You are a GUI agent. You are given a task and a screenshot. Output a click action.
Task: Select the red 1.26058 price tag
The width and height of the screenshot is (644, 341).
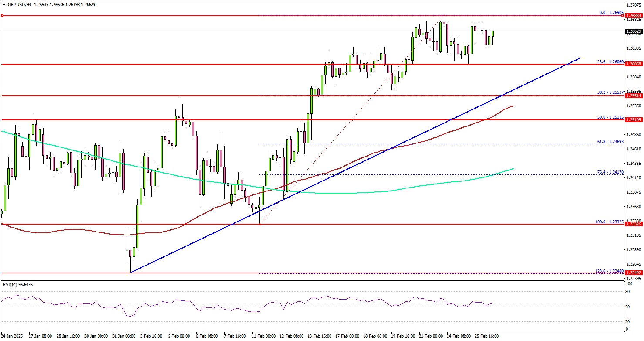(634, 64)
